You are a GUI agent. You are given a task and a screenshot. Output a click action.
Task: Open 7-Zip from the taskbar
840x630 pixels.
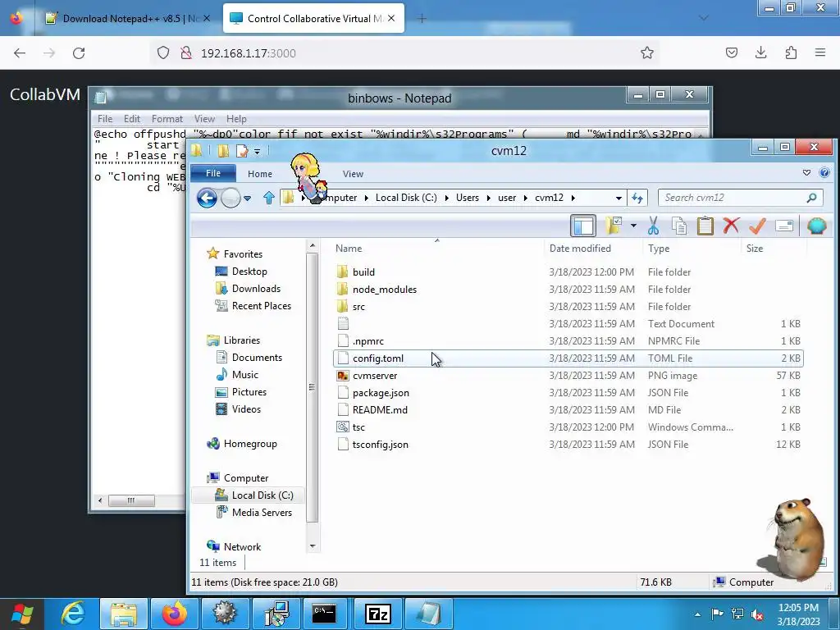pyautogui.click(x=377, y=614)
